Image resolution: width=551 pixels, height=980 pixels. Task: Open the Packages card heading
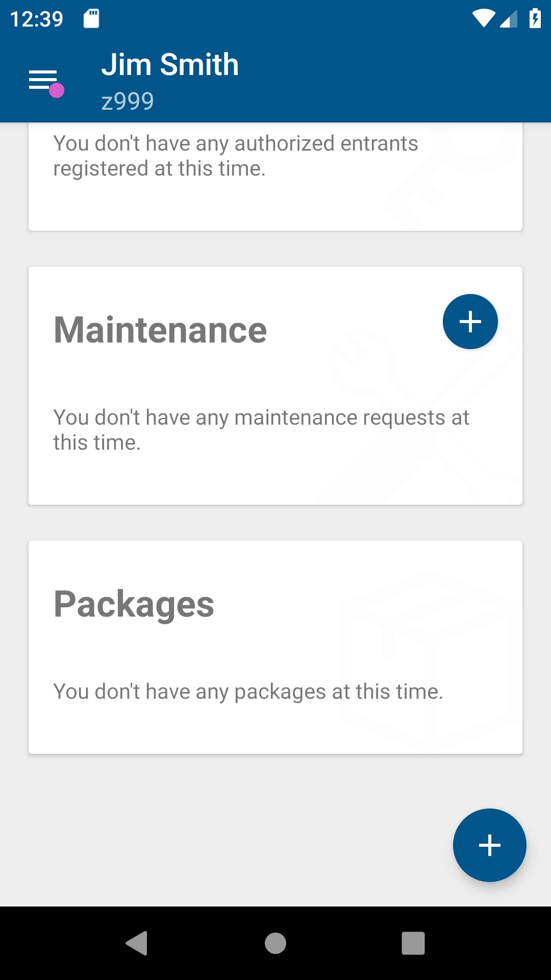tap(134, 604)
